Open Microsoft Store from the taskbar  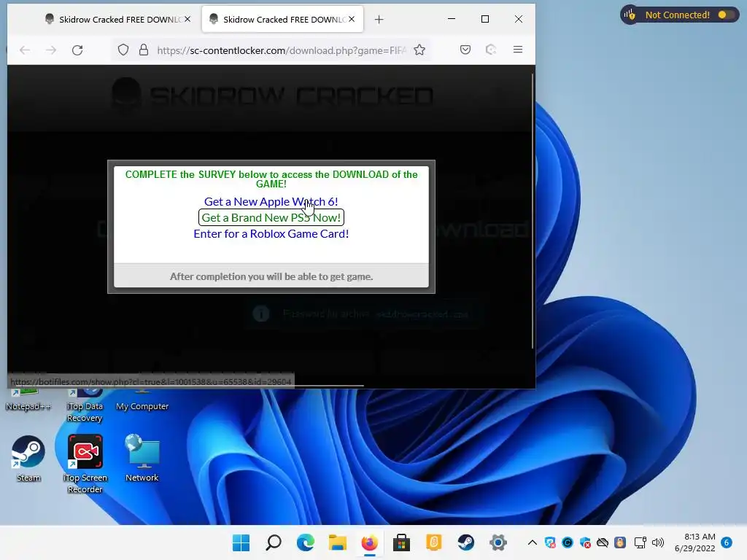point(401,542)
